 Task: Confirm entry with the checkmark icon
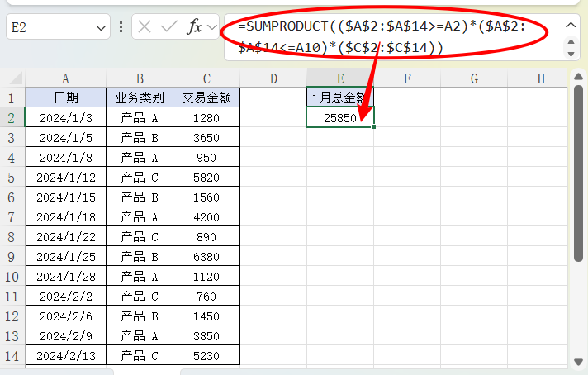tap(169, 27)
